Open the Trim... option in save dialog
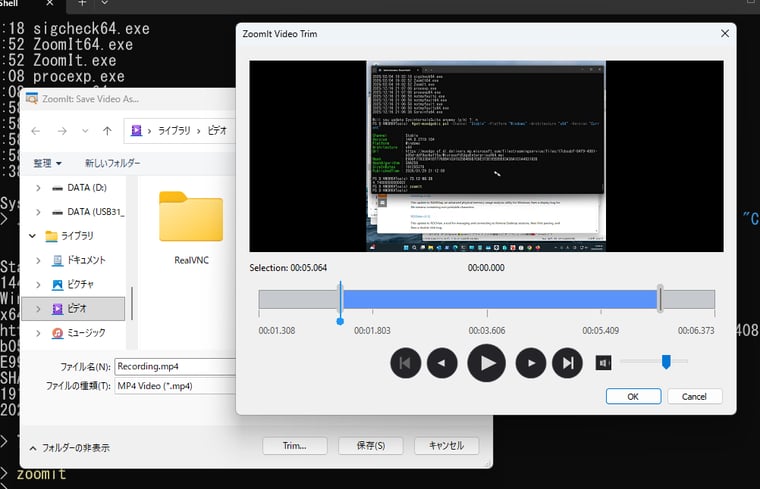Viewport: 760px width, 489px height. [x=295, y=445]
